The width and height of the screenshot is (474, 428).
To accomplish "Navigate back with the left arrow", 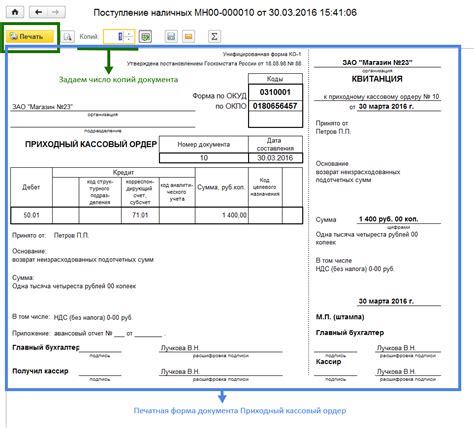I will click(38, 12).
